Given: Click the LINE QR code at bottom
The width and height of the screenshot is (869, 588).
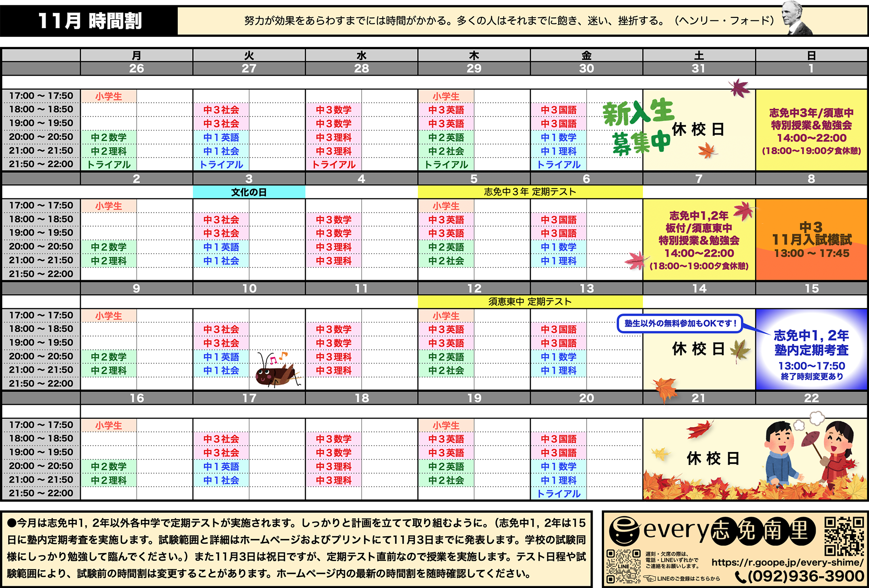Looking at the screenshot, I should [x=624, y=566].
